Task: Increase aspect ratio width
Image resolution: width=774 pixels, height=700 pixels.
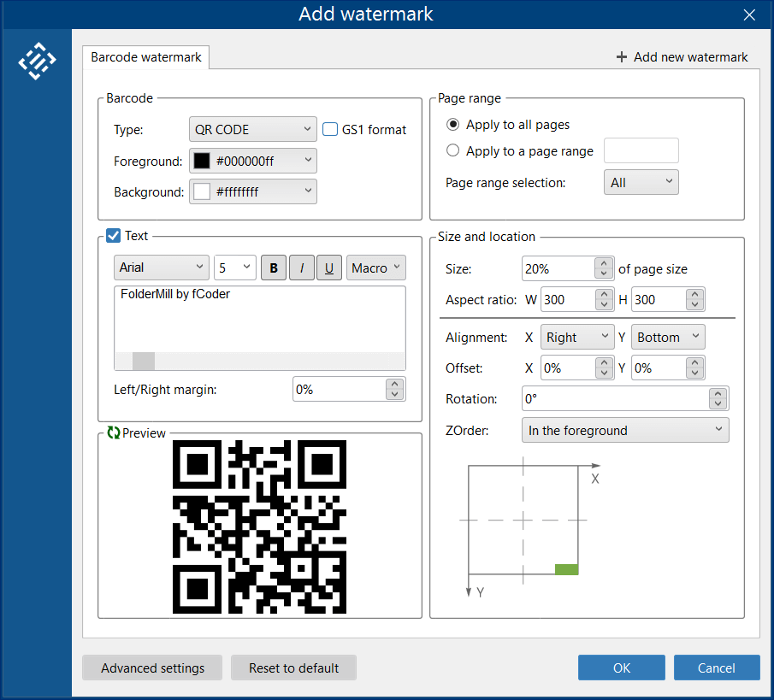Action: click(x=604, y=294)
